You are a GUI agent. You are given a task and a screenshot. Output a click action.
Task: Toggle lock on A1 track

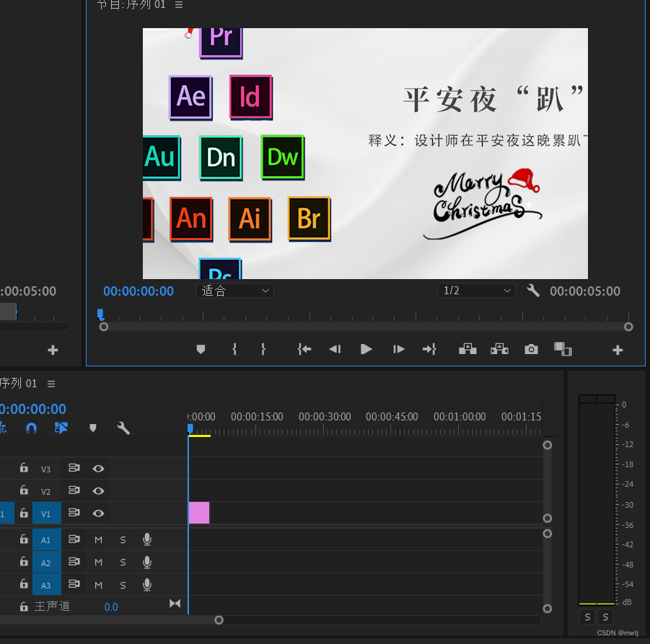click(24, 539)
